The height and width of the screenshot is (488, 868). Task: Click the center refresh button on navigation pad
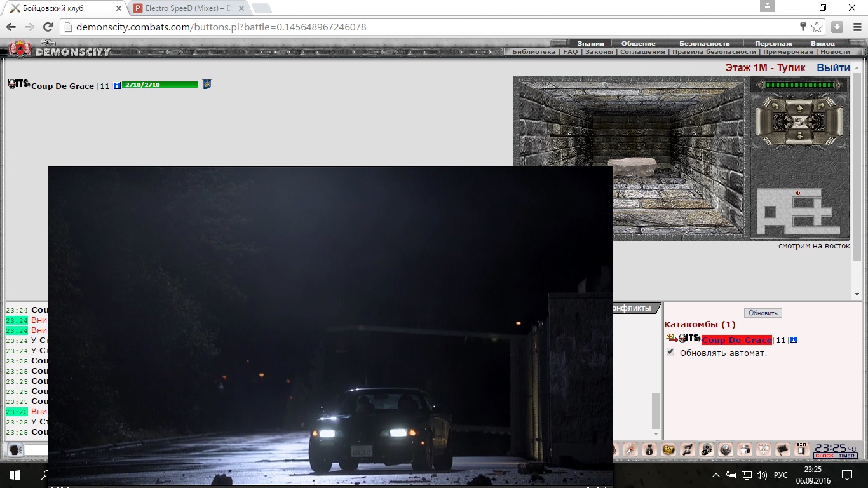click(x=799, y=122)
